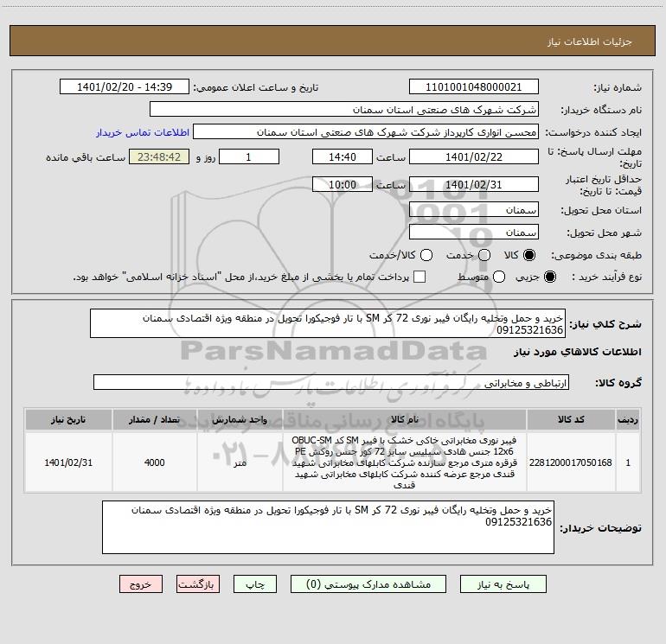The image size is (666, 644).
Task: Select the شرح کلی نیاز text area
Action: tap(328, 323)
